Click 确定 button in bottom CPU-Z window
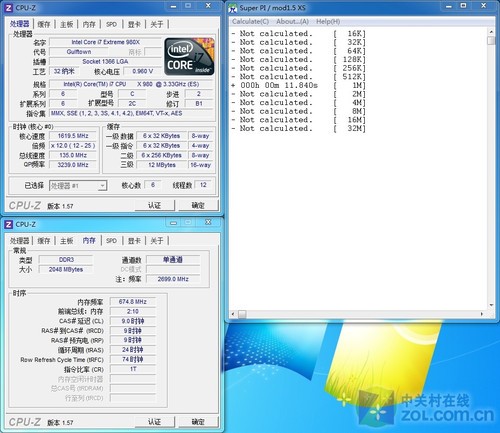 point(198,422)
